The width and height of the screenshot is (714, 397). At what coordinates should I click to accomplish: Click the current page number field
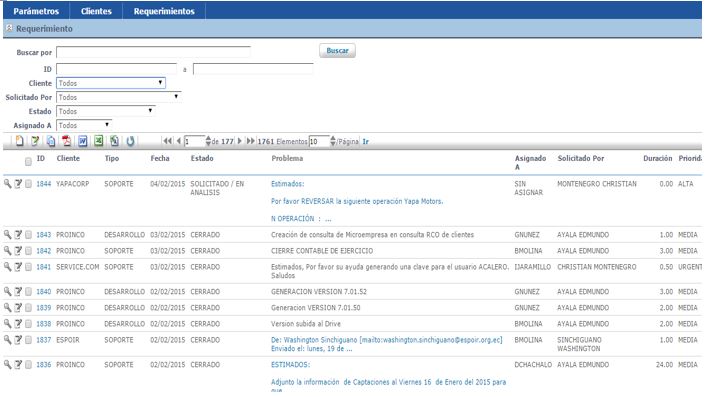point(194,142)
